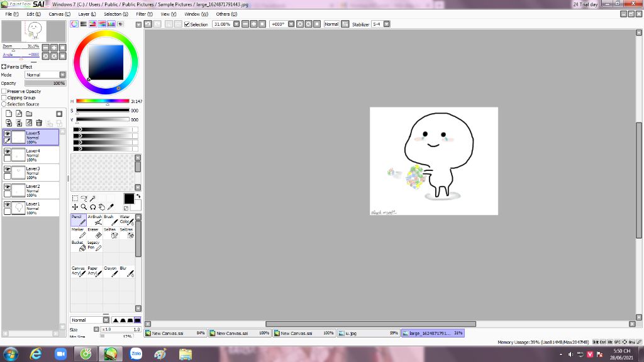Select the Water Color tool
644x362 pixels.
126,220
